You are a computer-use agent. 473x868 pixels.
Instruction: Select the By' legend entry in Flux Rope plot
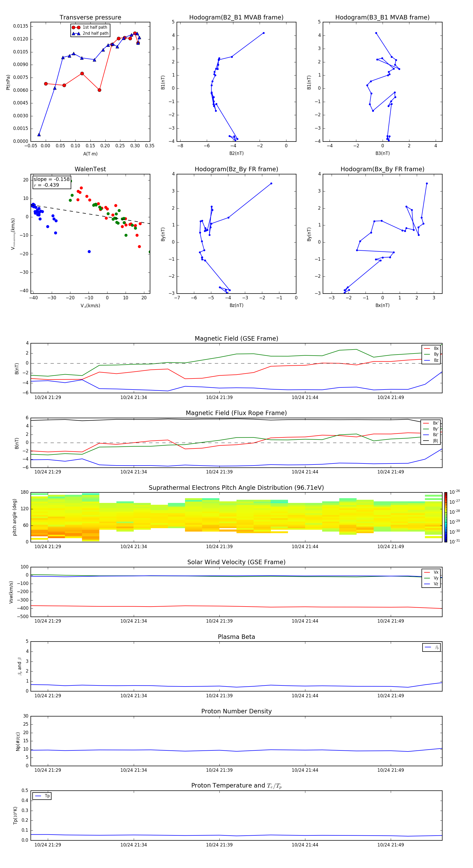click(431, 429)
